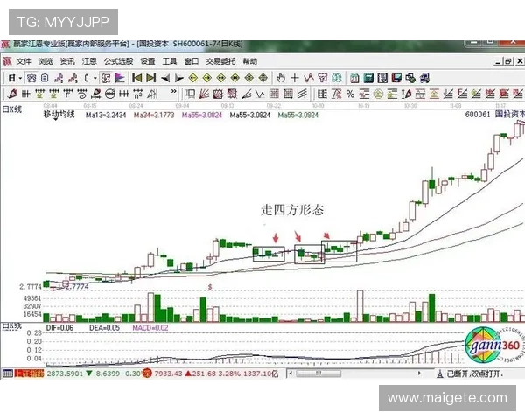
Task: Click the 7933.43 index value in status bar
Action: pos(168,374)
